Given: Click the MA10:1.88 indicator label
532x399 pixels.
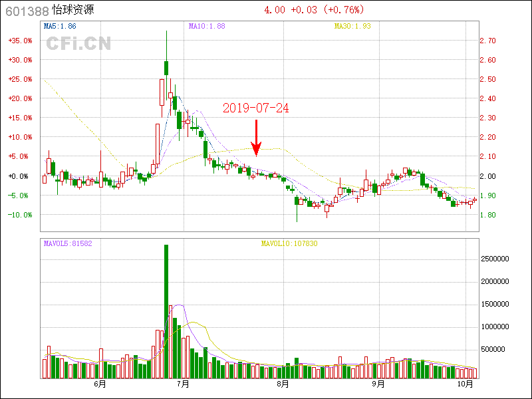Looking at the screenshot, I should (x=207, y=27).
